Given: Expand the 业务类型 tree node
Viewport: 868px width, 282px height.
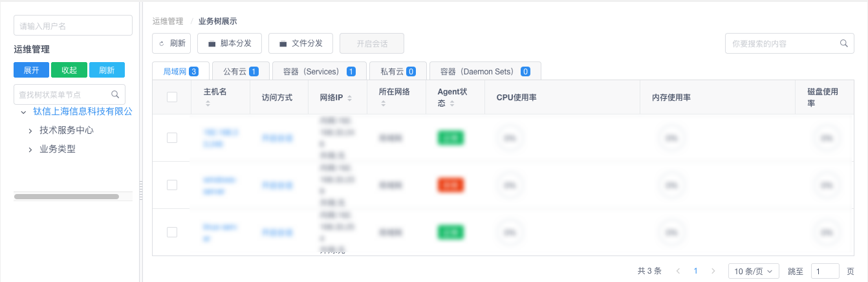Looking at the screenshot, I should [30, 149].
